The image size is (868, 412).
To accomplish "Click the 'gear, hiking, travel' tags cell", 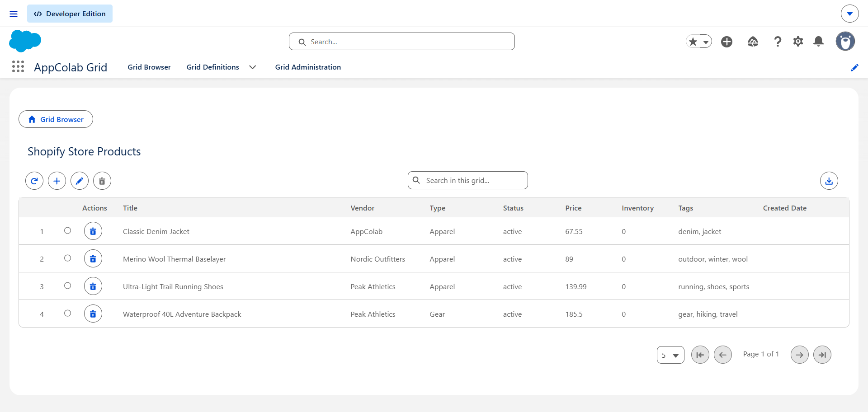I will 708,314.
